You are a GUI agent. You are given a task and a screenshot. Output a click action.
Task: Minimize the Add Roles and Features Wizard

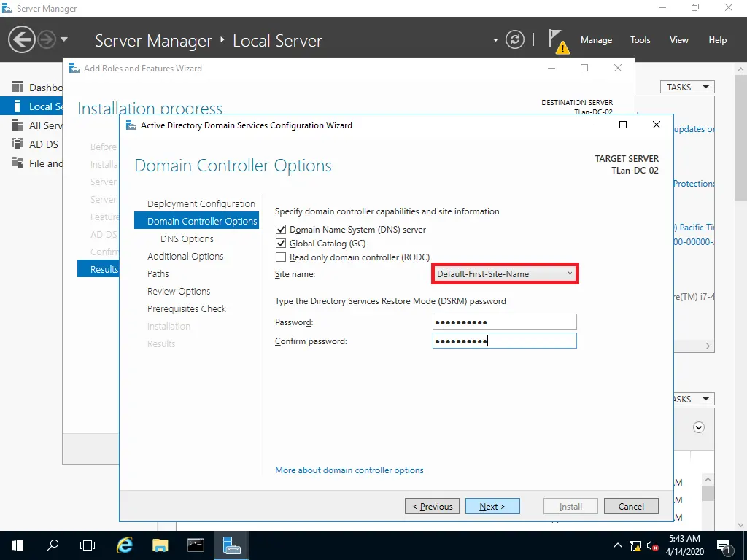pos(551,68)
